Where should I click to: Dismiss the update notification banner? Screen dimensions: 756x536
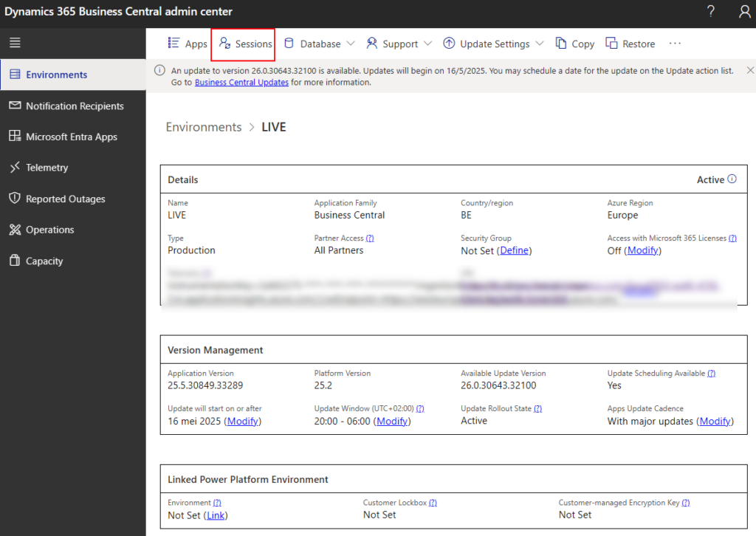[x=750, y=70]
